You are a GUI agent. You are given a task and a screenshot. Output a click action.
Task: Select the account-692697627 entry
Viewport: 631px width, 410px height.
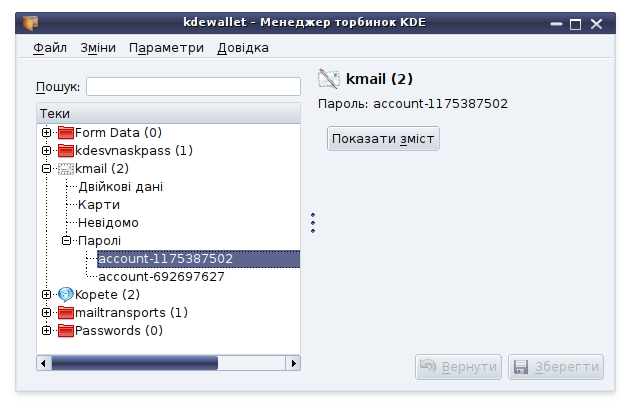(161, 277)
